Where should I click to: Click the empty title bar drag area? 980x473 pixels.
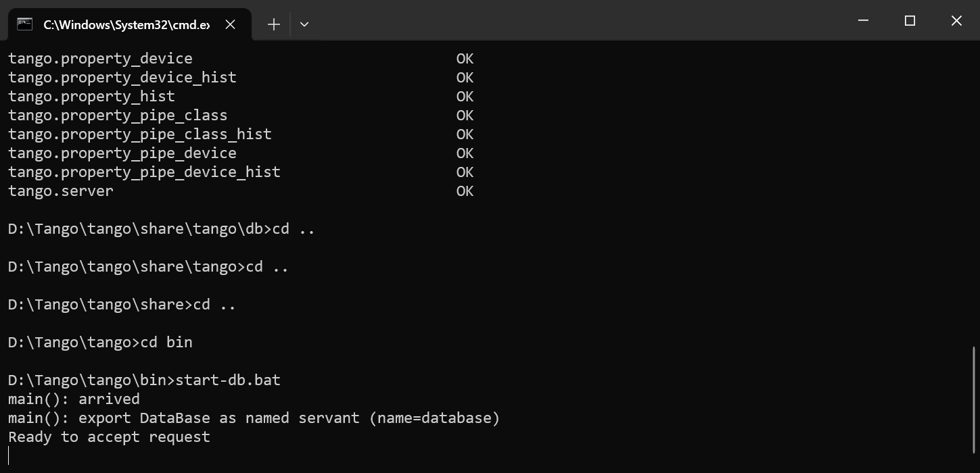click(575, 21)
